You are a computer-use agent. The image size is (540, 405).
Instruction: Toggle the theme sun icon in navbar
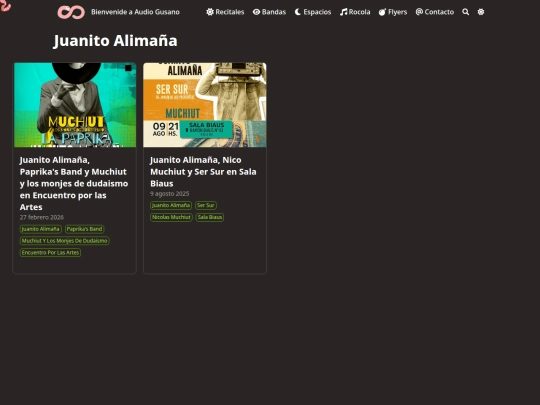click(x=481, y=12)
